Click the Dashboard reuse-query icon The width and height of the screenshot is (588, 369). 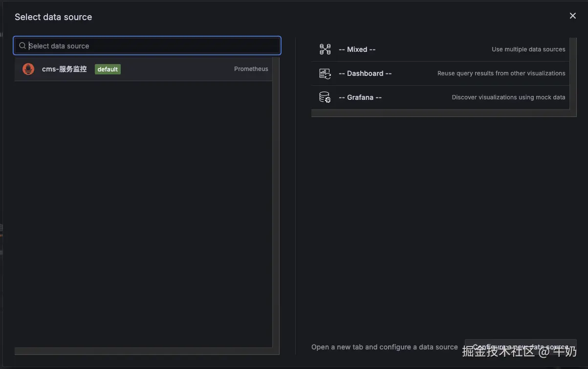click(325, 72)
